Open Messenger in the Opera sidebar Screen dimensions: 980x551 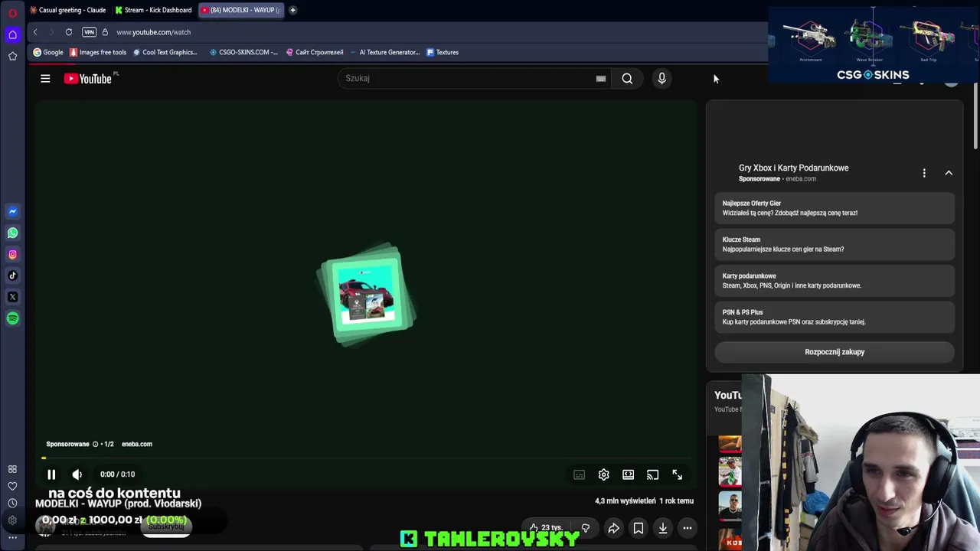click(12, 211)
